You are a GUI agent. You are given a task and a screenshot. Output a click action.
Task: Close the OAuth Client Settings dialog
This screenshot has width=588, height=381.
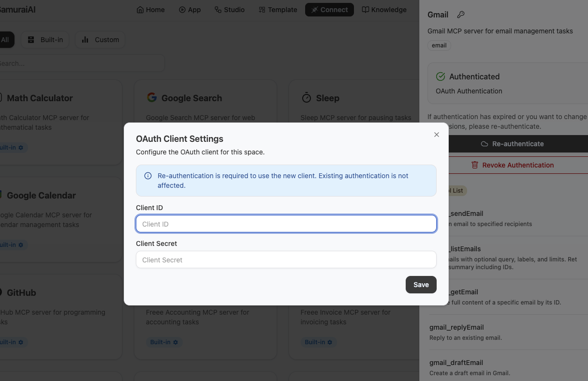[437, 135]
